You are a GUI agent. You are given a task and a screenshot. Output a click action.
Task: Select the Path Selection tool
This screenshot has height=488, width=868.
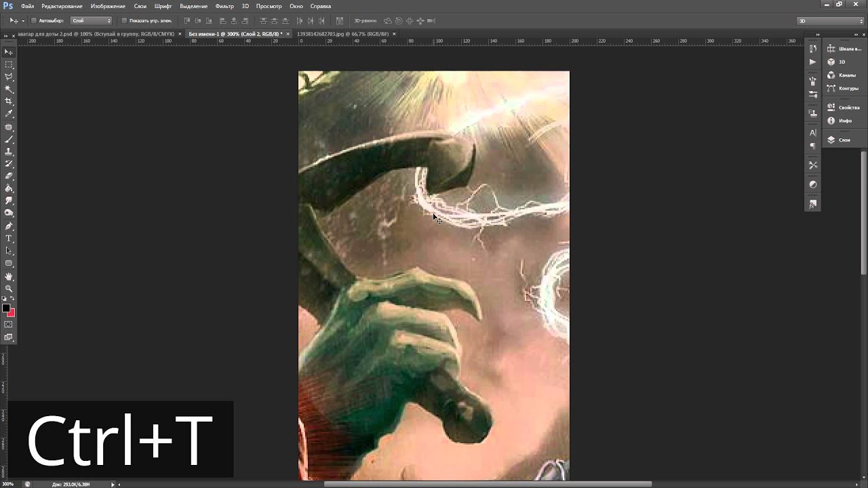(x=9, y=251)
